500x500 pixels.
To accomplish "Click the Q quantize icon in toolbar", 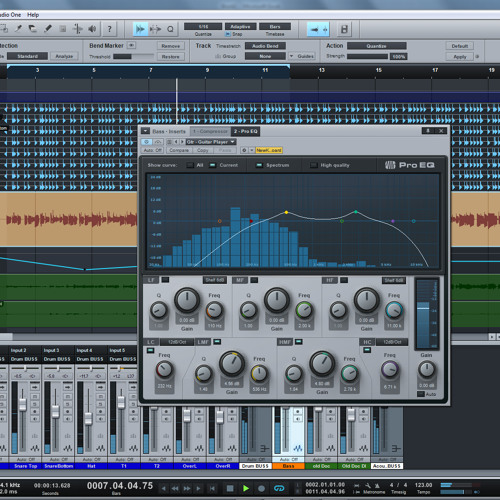I will pos(170,29).
